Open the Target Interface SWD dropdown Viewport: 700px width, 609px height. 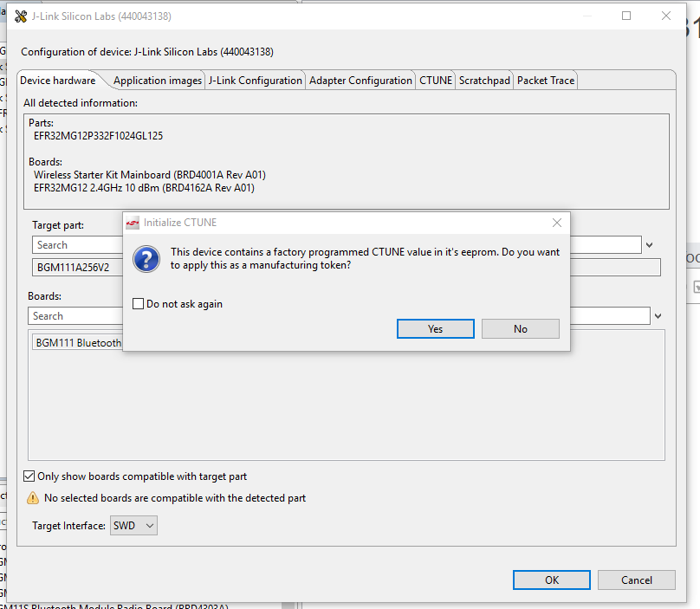pyautogui.click(x=148, y=524)
